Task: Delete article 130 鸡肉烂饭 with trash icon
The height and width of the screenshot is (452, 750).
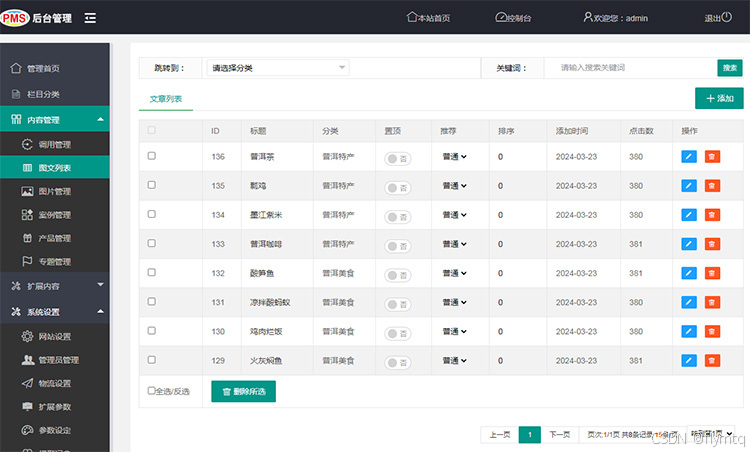Action: click(712, 331)
